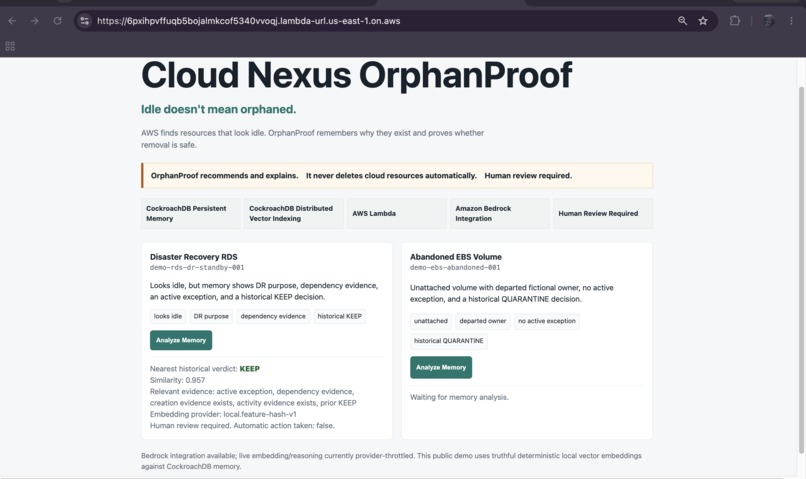This screenshot has height=479, width=806.
Task: Click the Bedrock integration footer note
Action: [391, 461]
